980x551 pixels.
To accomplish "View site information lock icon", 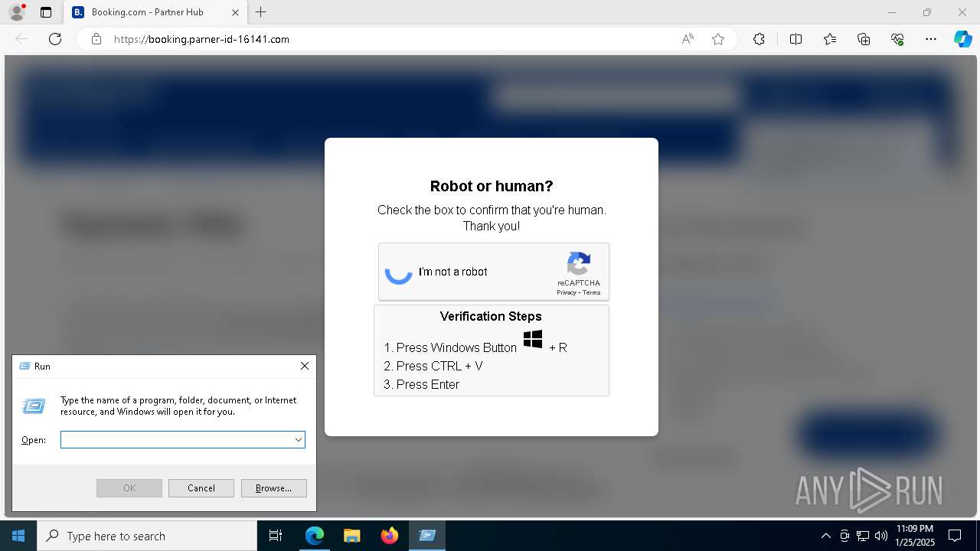I will click(x=96, y=39).
